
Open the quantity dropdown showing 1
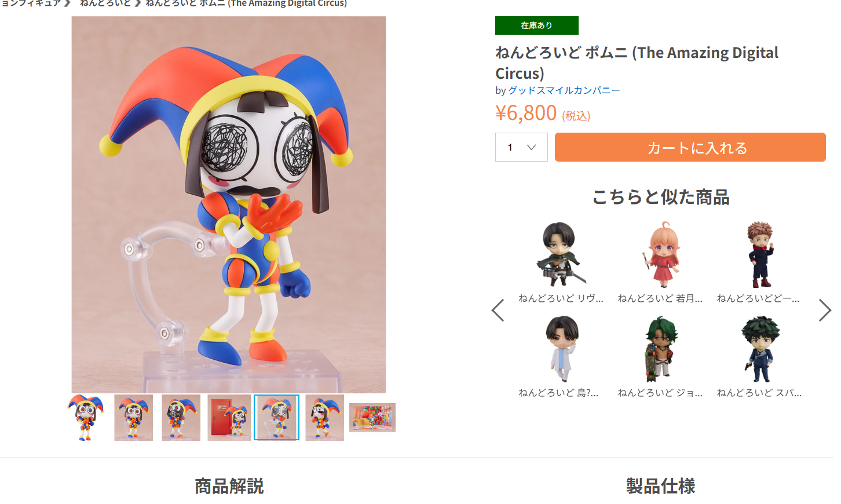[521, 147]
